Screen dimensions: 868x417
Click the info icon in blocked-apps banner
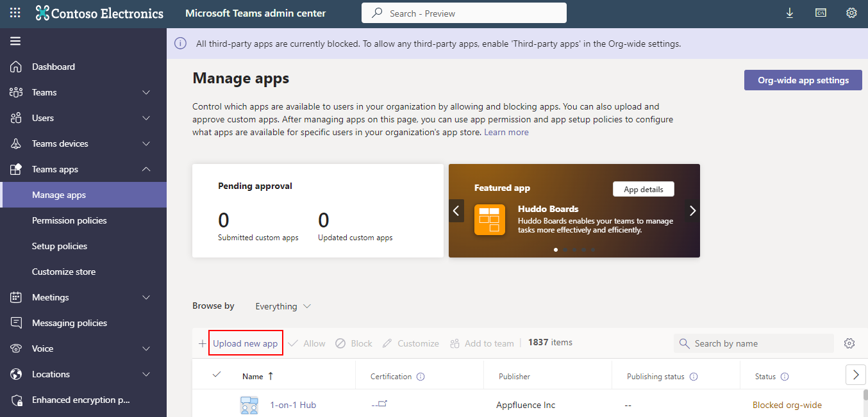(181, 44)
